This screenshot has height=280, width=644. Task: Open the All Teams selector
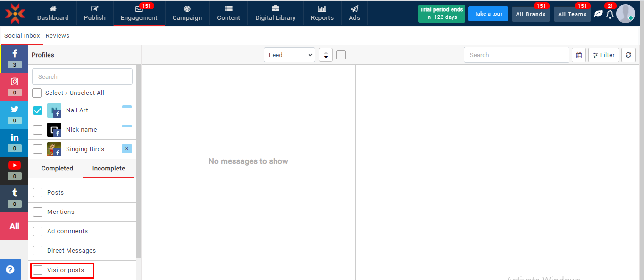point(572,14)
